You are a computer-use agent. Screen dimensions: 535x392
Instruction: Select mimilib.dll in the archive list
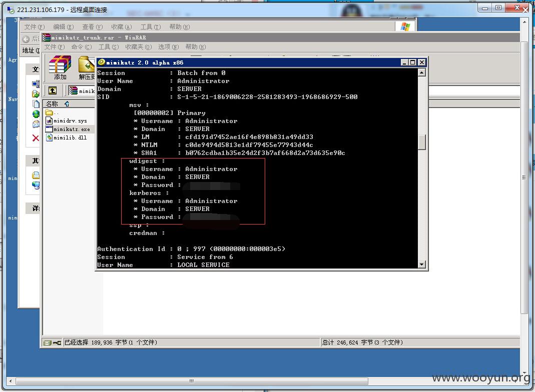[66, 137]
